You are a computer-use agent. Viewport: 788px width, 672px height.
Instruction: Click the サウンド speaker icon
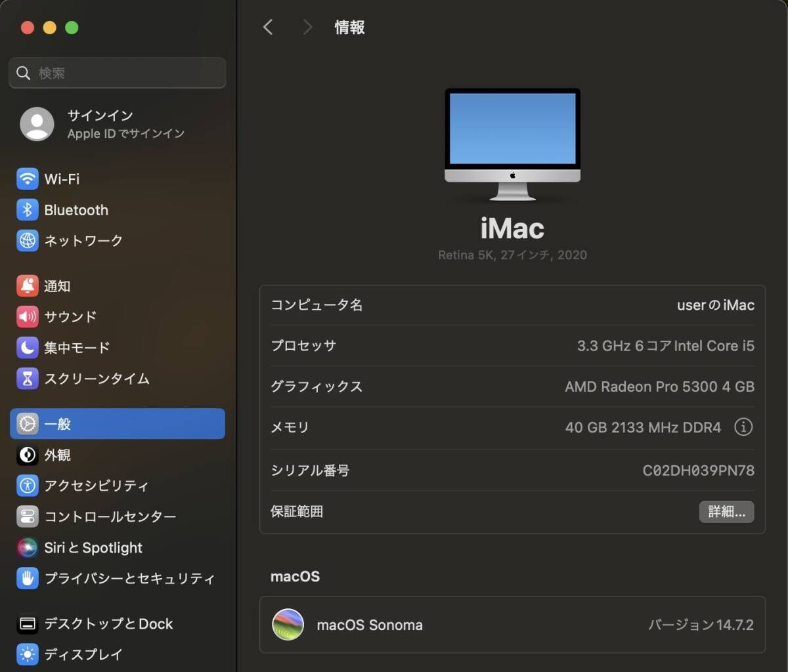point(27,317)
